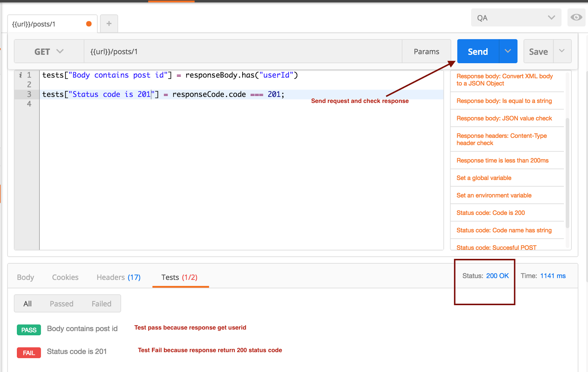Select the Tests (1/2) tab

coord(180,277)
